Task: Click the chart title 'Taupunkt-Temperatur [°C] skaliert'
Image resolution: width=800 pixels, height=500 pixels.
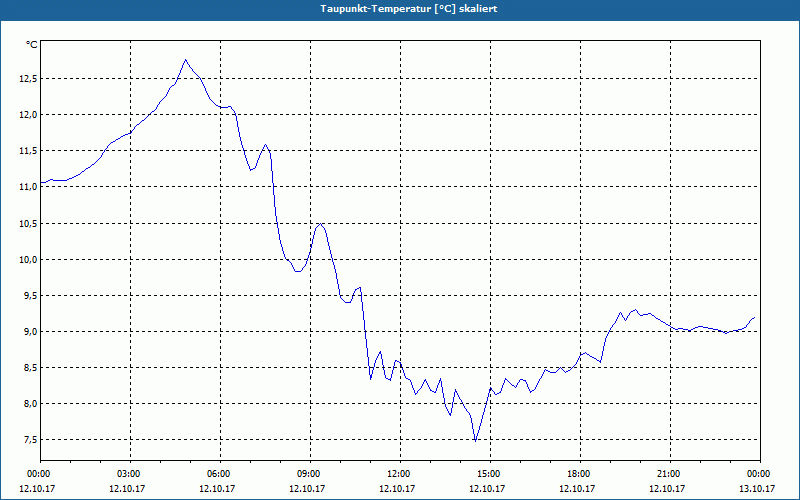Action: click(x=409, y=9)
